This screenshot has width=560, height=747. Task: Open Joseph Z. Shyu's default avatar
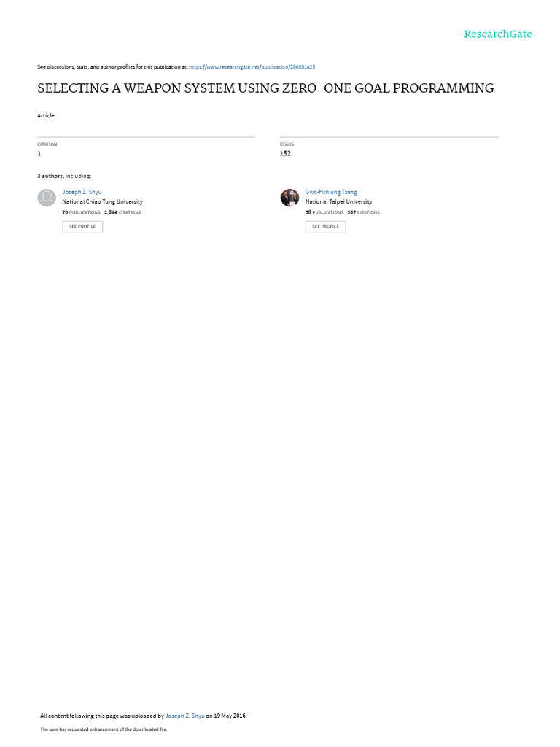(47, 197)
